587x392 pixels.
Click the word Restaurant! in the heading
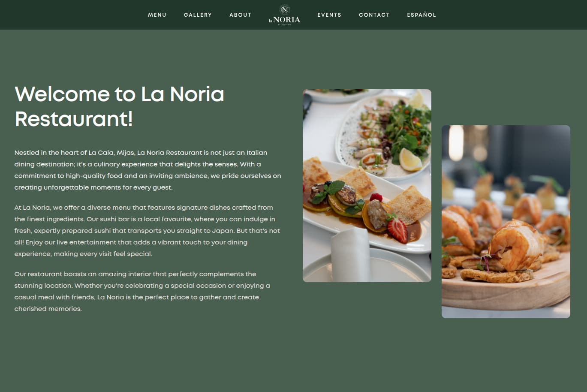click(74, 119)
